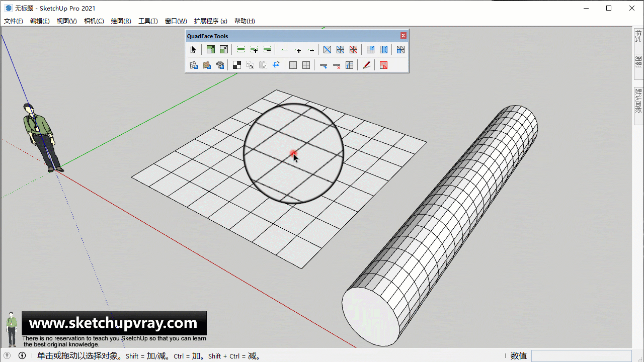Open the 文件(F) menu
Image resolution: width=644 pixels, height=362 pixels.
click(x=14, y=21)
